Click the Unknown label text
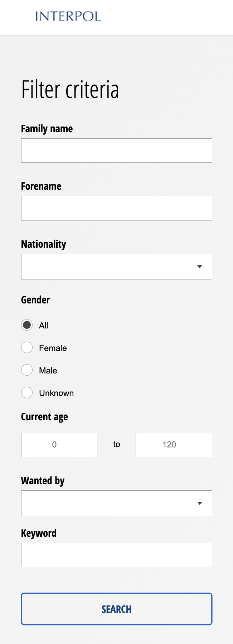233x644 pixels. click(x=56, y=393)
